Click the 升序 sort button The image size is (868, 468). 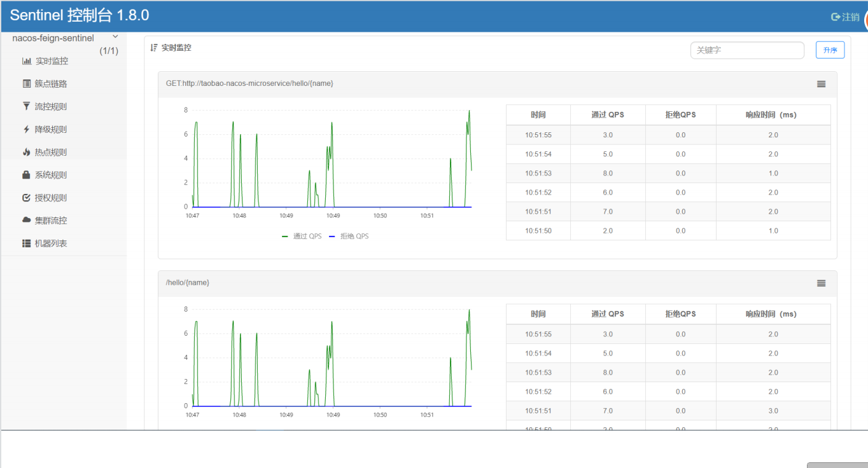point(830,50)
